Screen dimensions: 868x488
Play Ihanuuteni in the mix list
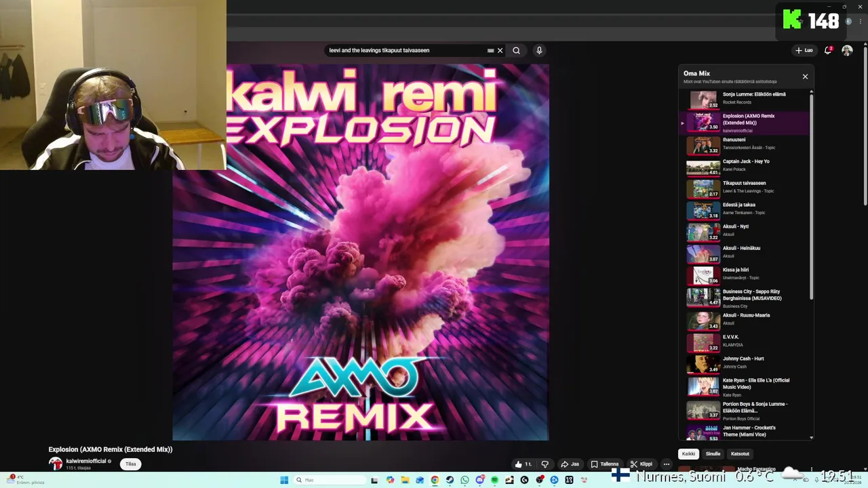(744, 144)
